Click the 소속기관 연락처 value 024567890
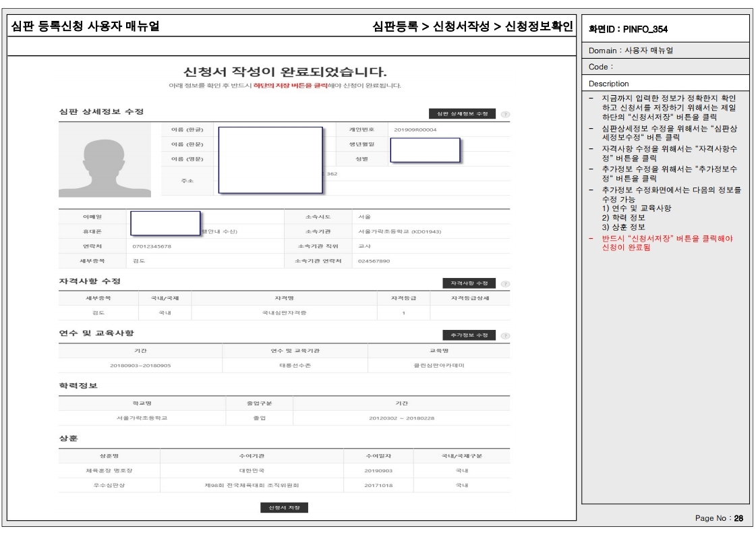756x535 pixels. pyautogui.click(x=374, y=261)
